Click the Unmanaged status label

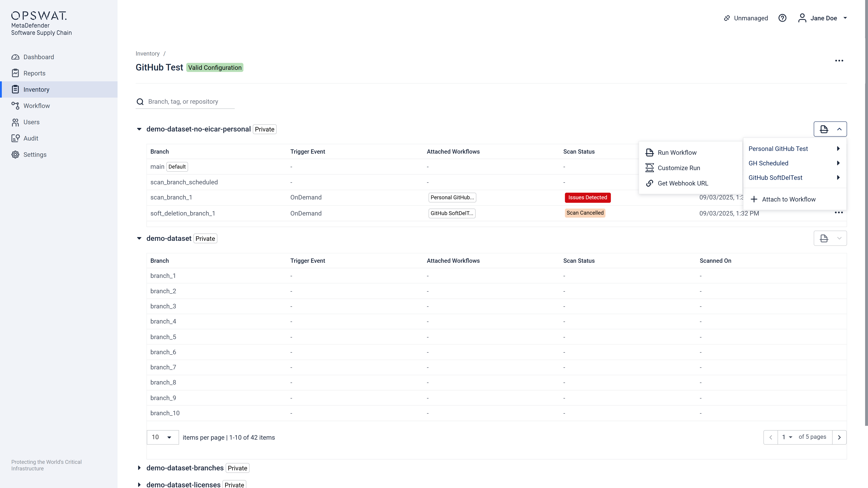click(751, 18)
